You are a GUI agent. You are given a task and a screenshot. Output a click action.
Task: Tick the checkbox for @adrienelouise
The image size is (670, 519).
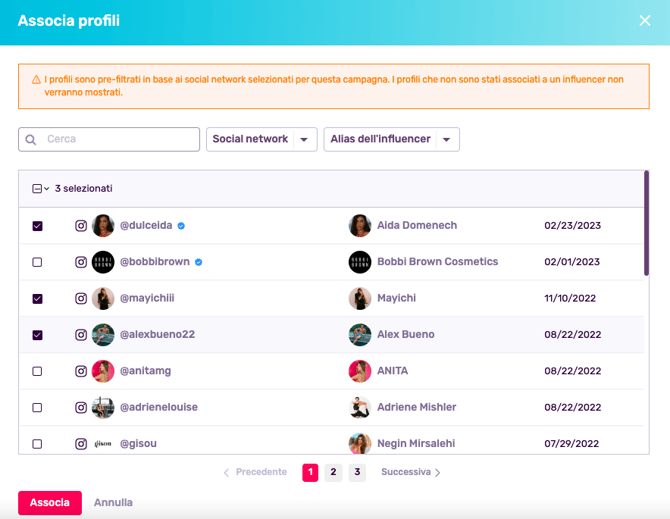38,408
